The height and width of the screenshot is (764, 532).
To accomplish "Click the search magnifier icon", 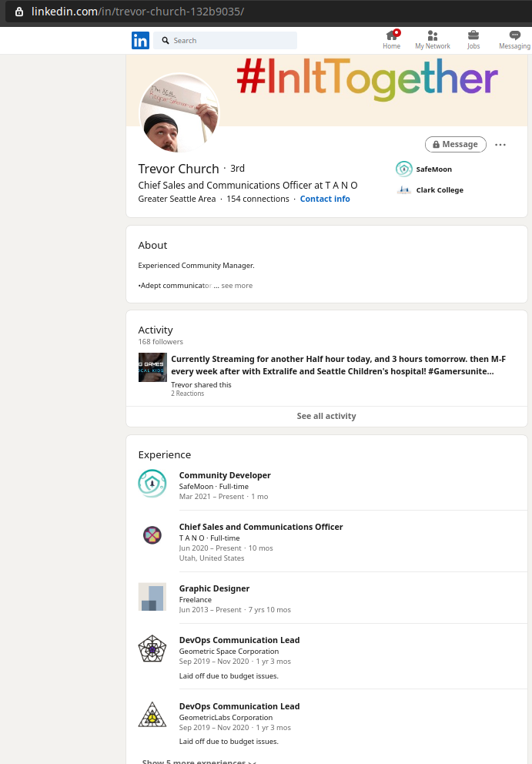I will (x=166, y=41).
